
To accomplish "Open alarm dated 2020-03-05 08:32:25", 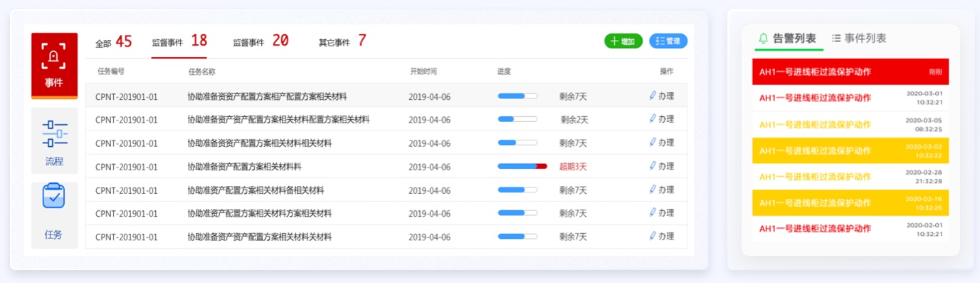I will 850,125.
